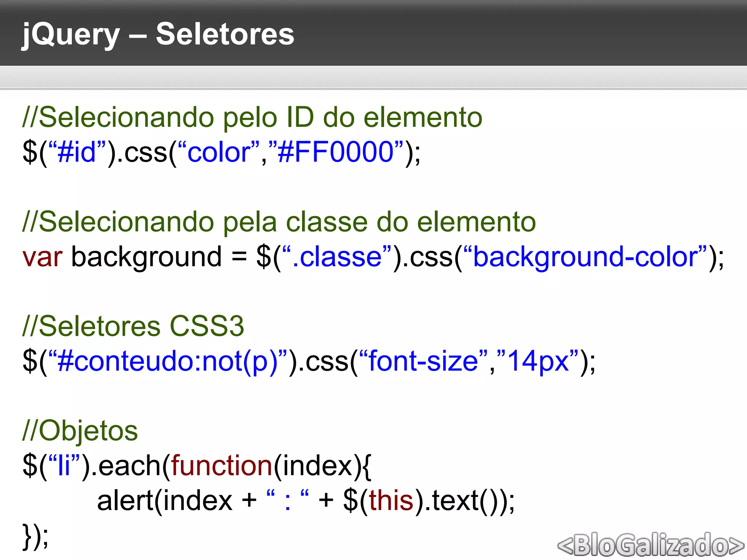
Task: Click the red "function" keyword
Action: [x=222, y=466]
